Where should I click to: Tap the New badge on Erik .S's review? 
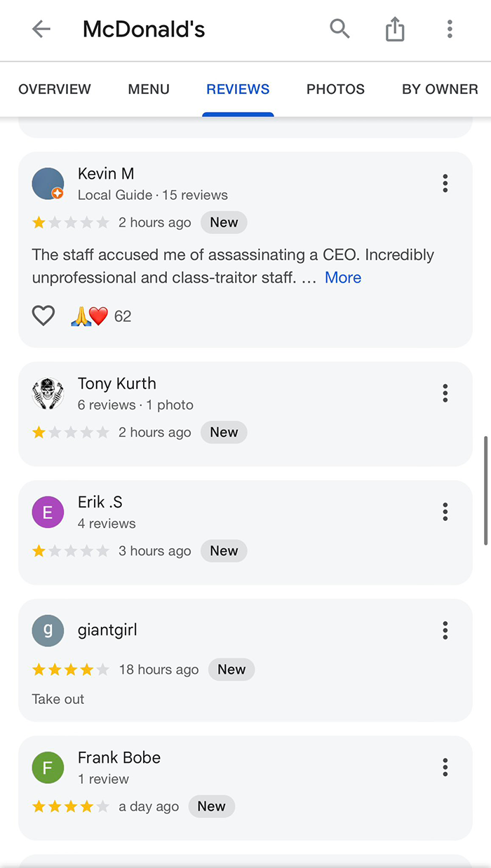click(224, 550)
